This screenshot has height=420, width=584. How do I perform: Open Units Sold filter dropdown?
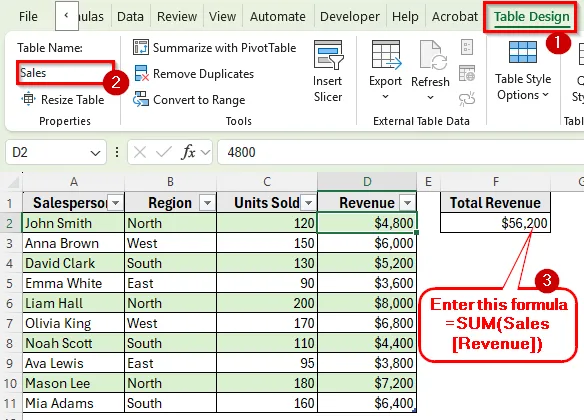308,203
